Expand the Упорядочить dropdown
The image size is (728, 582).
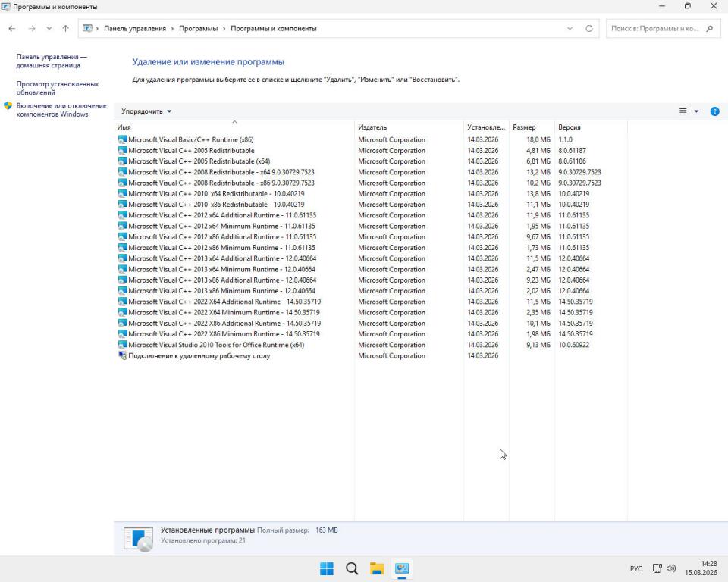146,111
